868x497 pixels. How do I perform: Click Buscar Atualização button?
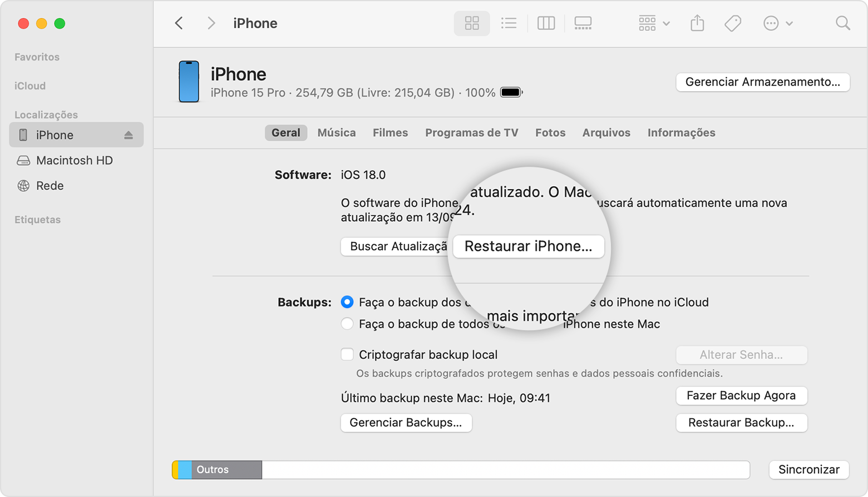tap(395, 246)
